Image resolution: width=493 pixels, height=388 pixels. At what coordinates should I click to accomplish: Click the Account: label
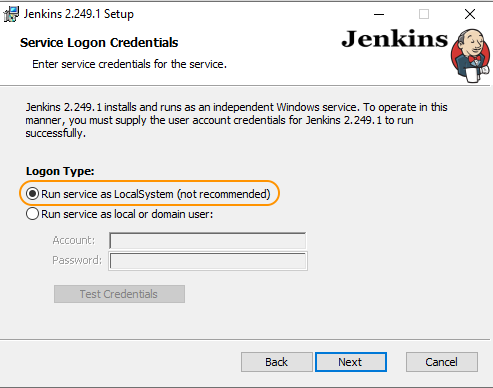click(x=74, y=240)
